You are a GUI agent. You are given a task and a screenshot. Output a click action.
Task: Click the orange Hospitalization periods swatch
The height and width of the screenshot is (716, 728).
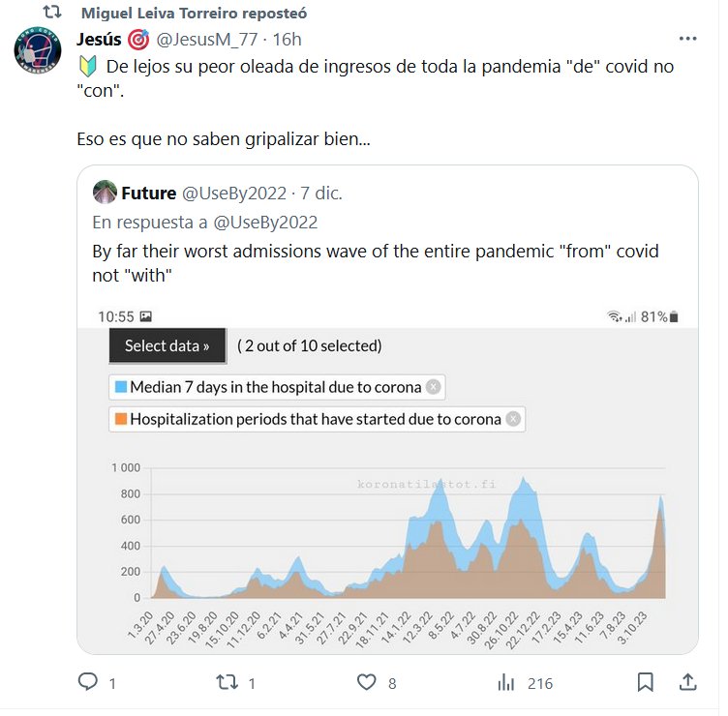click(x=121, y=419)
